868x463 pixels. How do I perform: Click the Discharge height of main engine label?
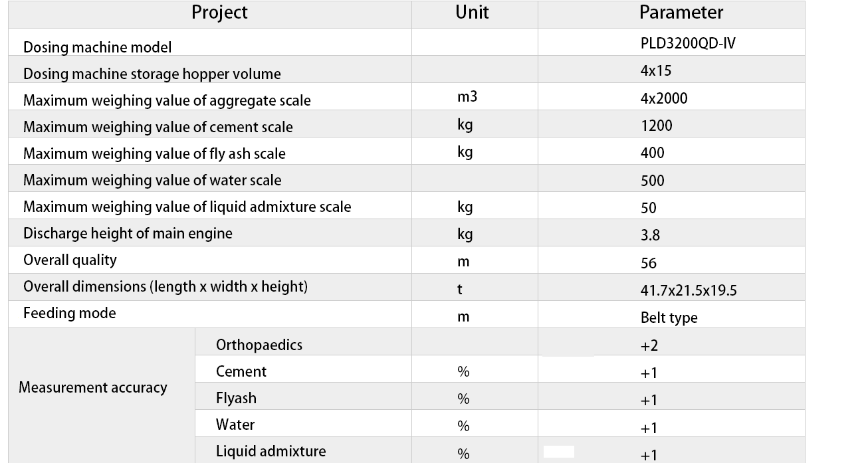[x=128, y=233]
